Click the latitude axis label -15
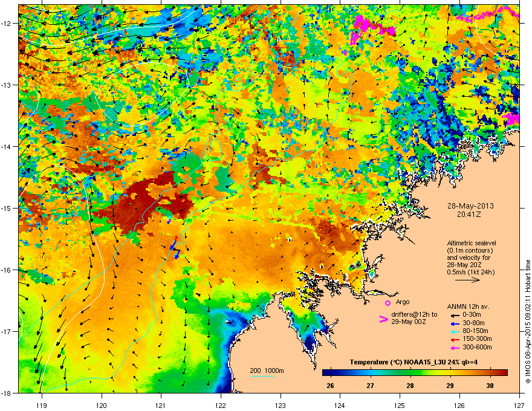Image resolution: width=532 pixels, height=411 pixels. click(x=6, y=208)
